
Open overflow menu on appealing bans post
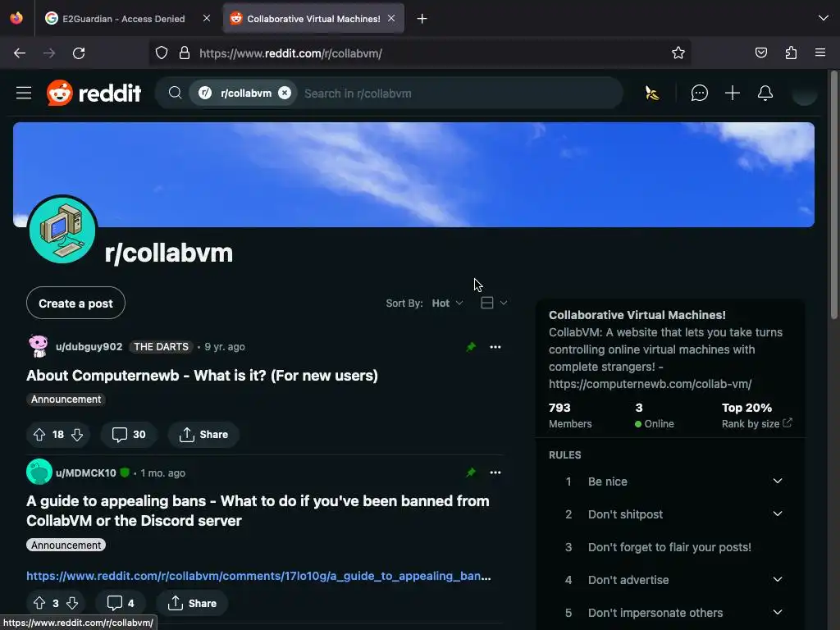tap(495, 472)
